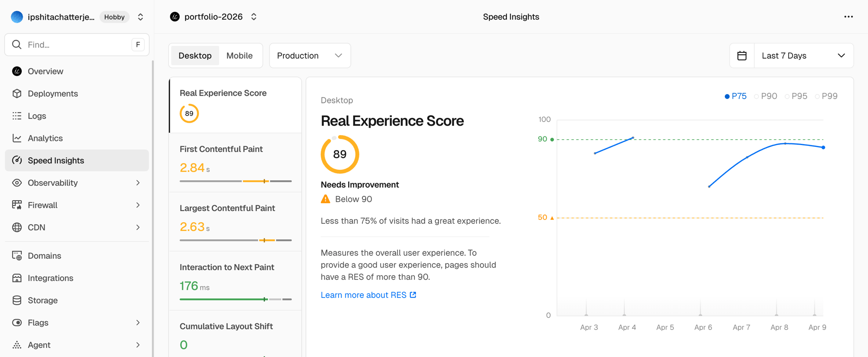Select the Real Experience Score card
Screen dimensions: 868x357
coord(235,105)
